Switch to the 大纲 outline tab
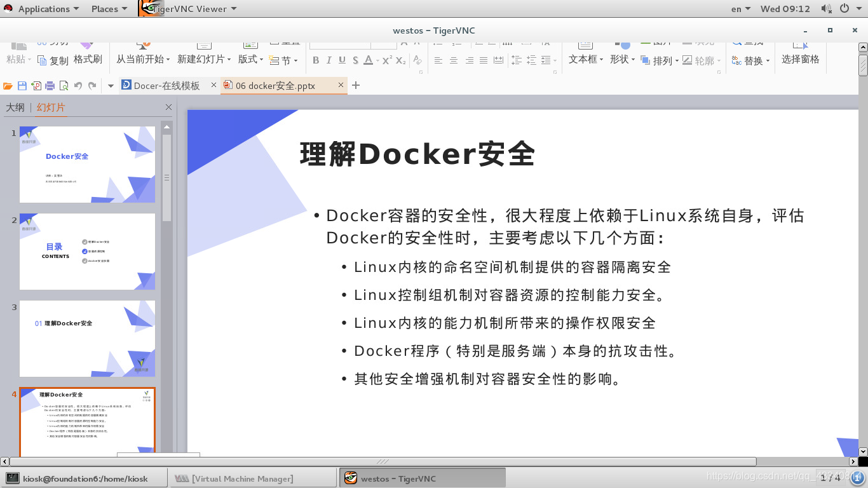The height and width of the screenshot is (488, 868). [x=15, y=107]
